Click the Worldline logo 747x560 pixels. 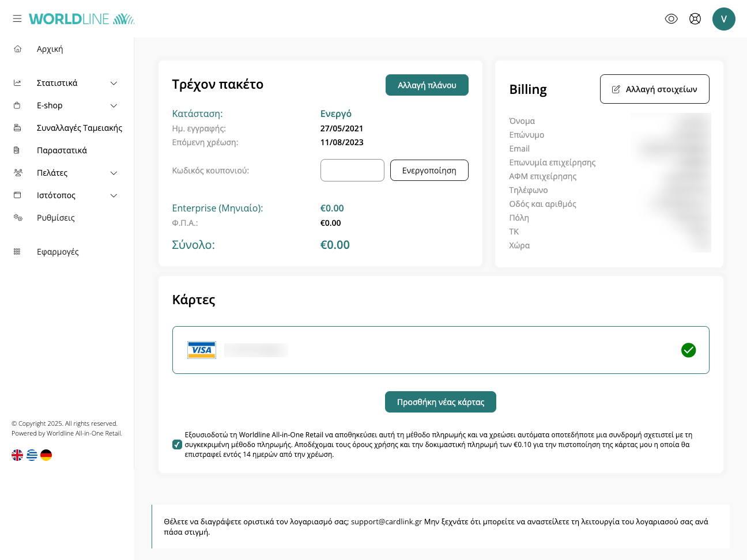click(81, 19)
